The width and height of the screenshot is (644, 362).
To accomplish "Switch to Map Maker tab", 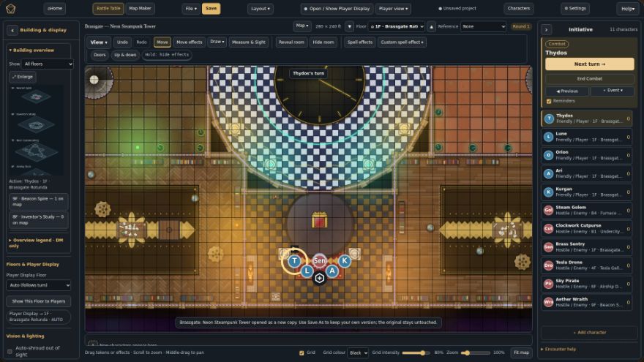I will pos(140,9).
